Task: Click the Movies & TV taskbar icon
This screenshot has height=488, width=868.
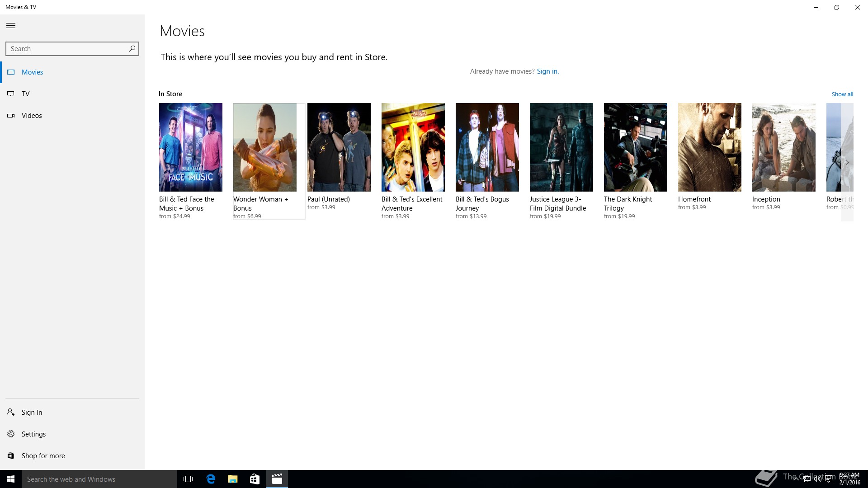Action: click(277, 479)
